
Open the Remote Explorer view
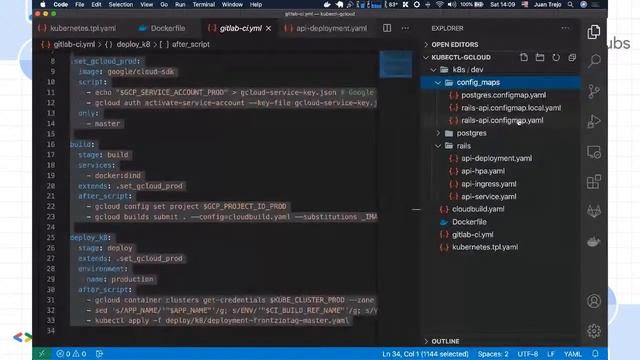(x=594, y=152)
